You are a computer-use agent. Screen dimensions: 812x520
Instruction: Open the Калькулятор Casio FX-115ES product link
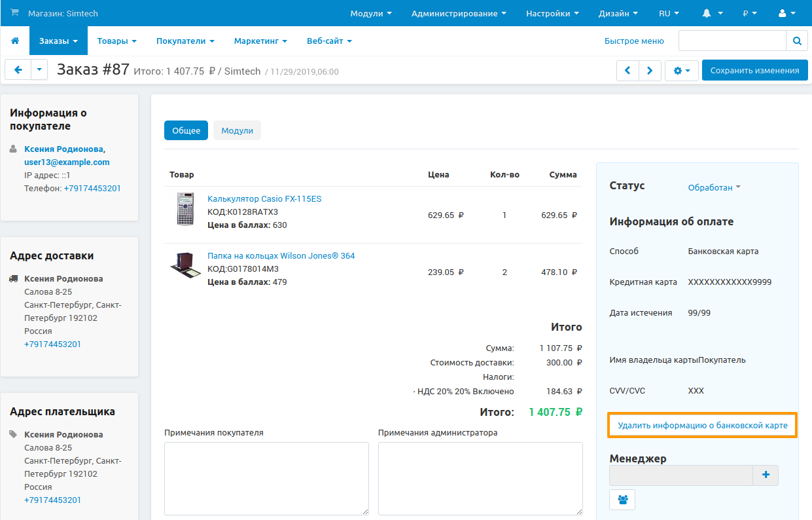(264, 198)
